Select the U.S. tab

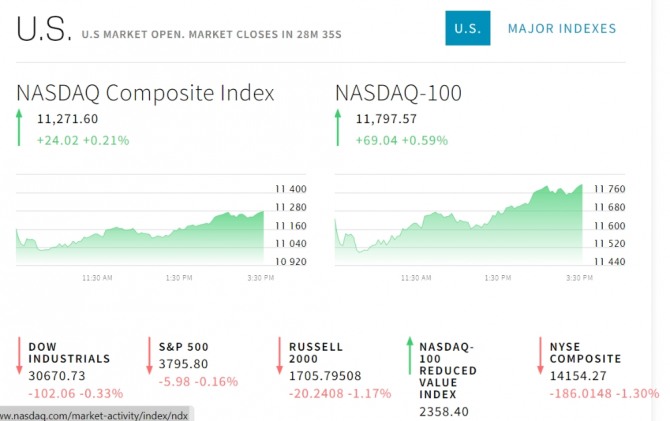[467, 28]
